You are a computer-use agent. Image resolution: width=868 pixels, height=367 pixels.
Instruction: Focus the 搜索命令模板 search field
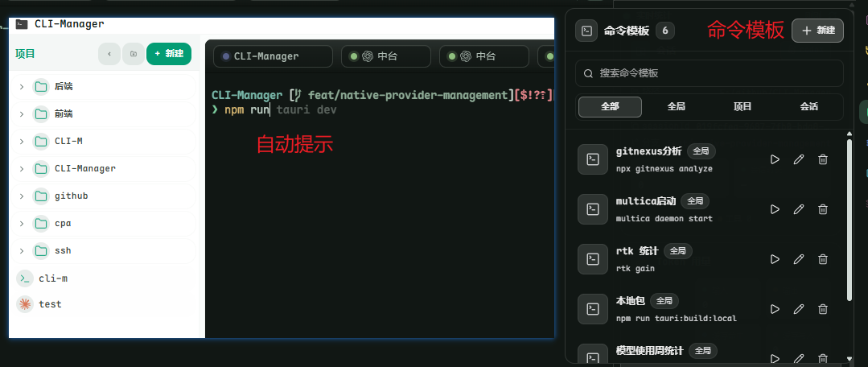point(710,73)
